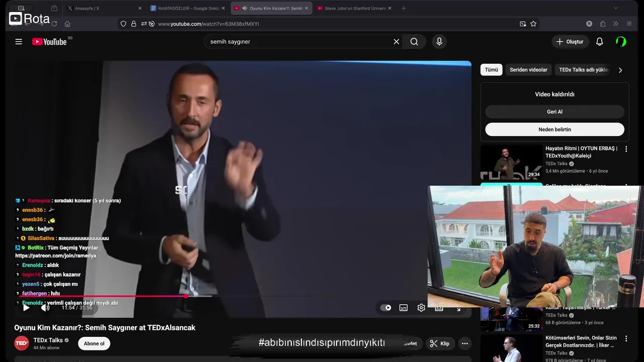List all tabs dropdown arrow
Image resolution: width=644 pixels, height=362 pixels.
(x=616, y=8)
